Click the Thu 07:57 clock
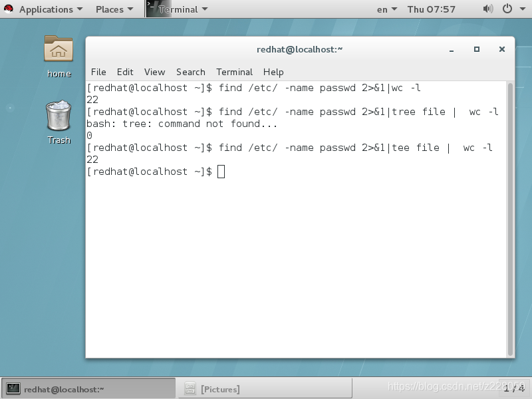The height and width of the screenshot is (399, 532). click(x=431, y=9)
